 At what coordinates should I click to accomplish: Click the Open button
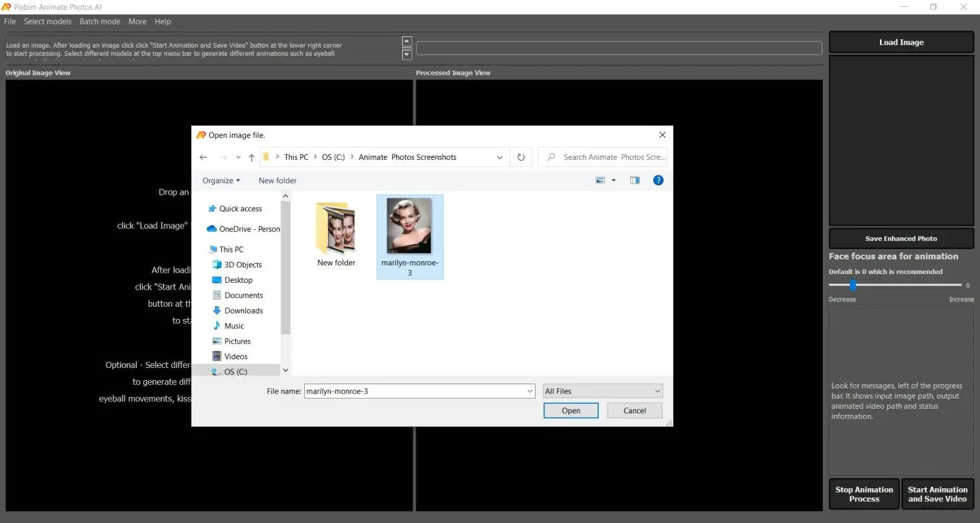pos(571,411)
